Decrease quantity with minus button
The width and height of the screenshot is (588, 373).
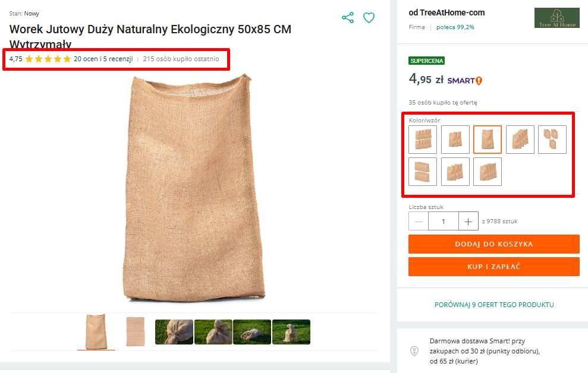[x=419, y=222]
